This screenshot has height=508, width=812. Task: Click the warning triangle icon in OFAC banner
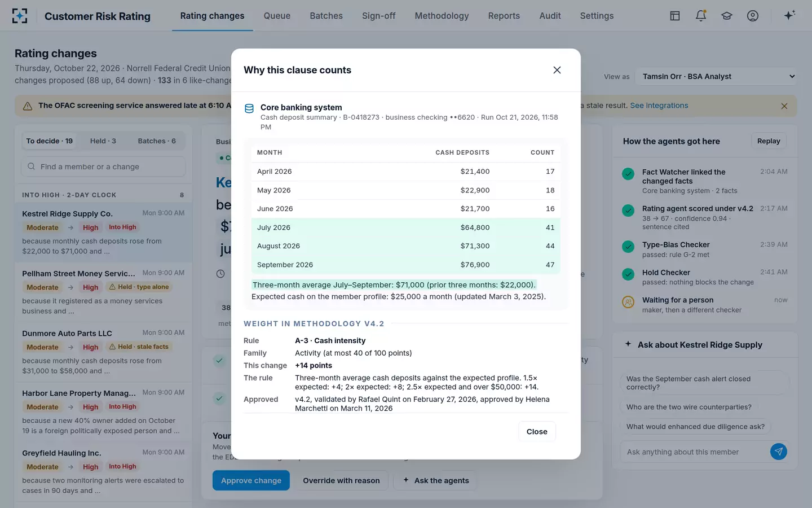coord(27,106)
